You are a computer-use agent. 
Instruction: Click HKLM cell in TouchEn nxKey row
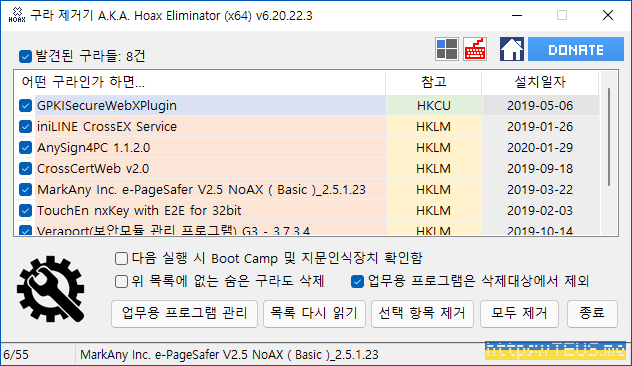434,210
